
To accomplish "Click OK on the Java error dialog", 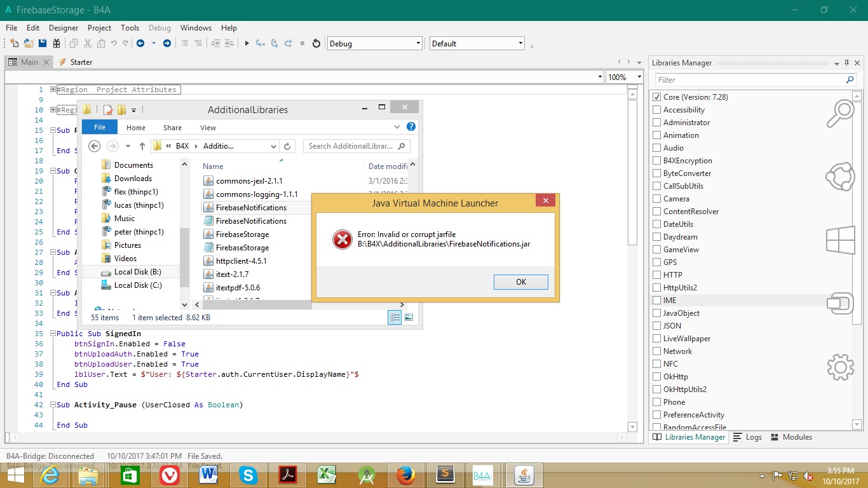I will [x=521, y=282].
